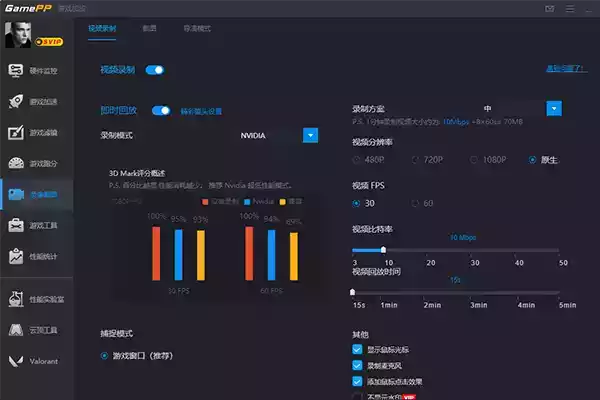Expand the NVIDIA recording mode dropdown arrow
Screen dimensions: 600x400
(x=310, y=135)
